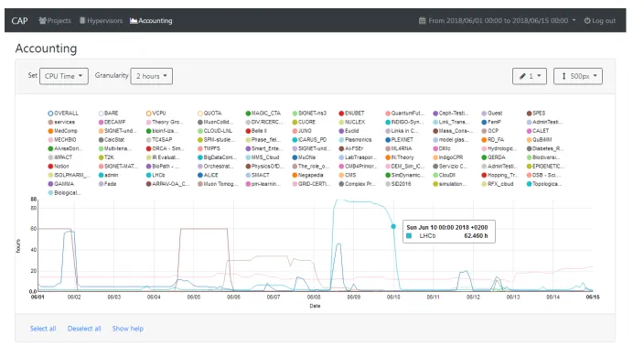Toggle the CMS series
644x346 pixels.
[348, 175]
